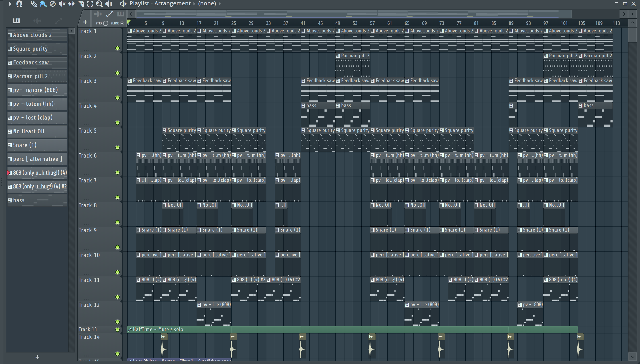This screenshot has height=364, width=640.
Task: Select the Pacman pill 2 pattern in picker
Action: point(37,76)
